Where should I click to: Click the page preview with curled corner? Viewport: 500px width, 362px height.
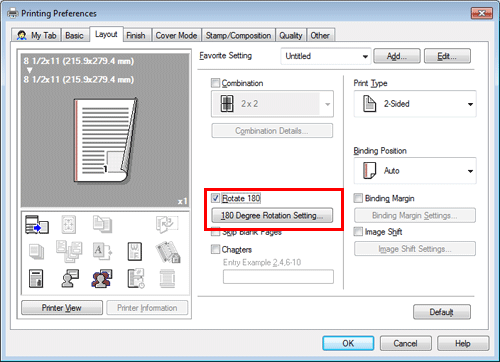105,140
